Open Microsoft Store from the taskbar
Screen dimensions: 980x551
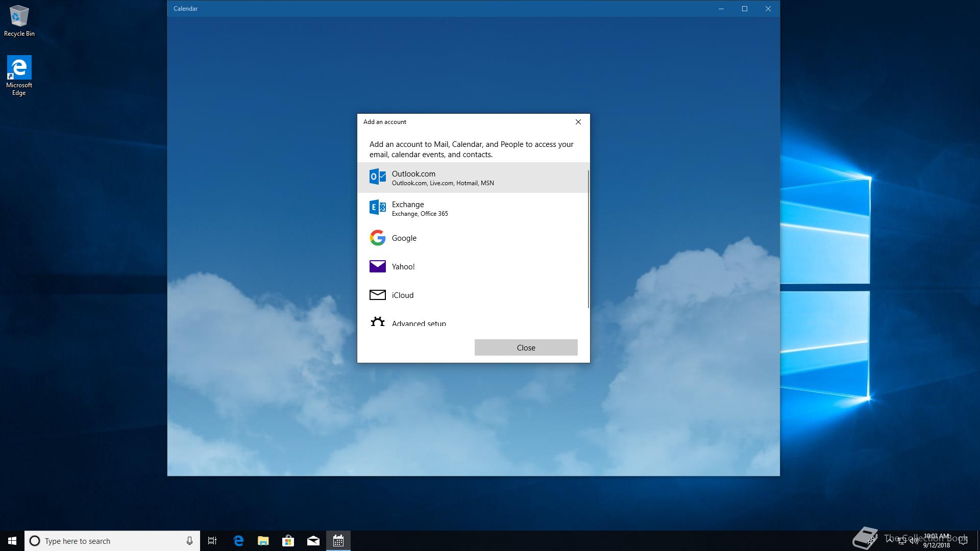pos(288,541)
